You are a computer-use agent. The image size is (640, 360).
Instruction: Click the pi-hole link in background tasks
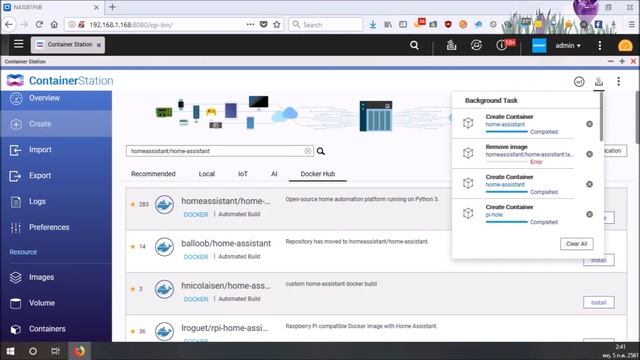(x=494, y=215)
